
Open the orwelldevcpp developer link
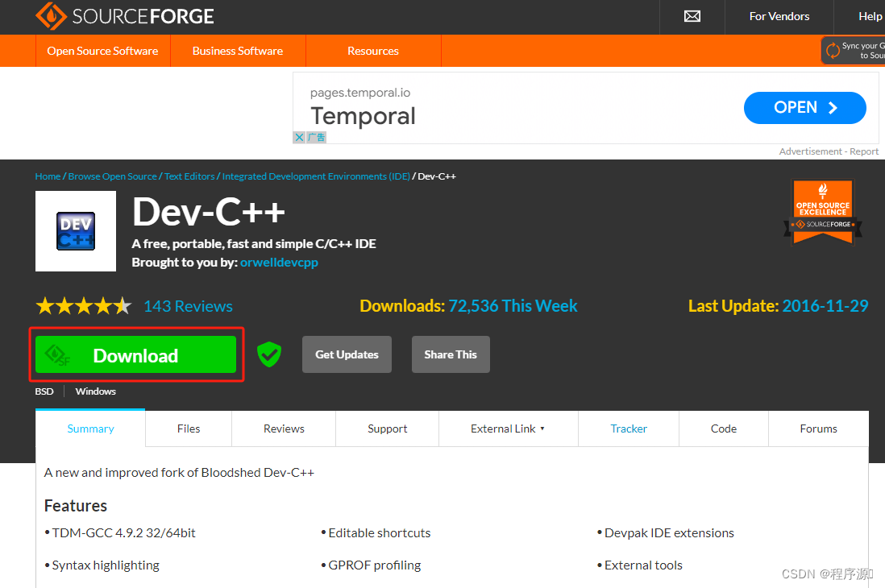click(x=279, y=262)
